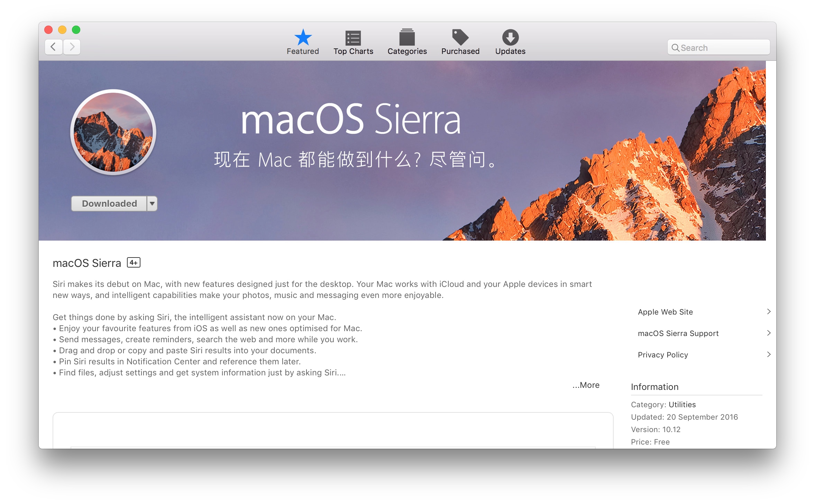
Task: Click the magnifying glass search icon
Action: coord(675,48)
